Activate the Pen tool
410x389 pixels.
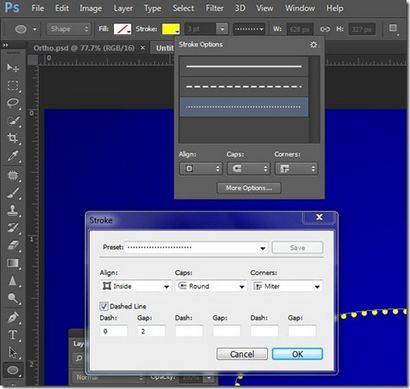pyautogui.click(x=13, y=317)
